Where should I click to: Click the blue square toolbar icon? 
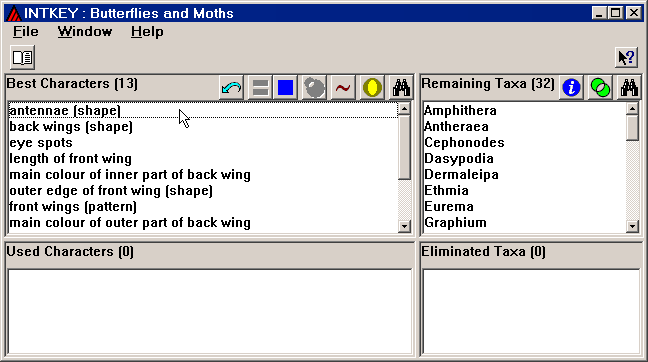click(285, 88)
